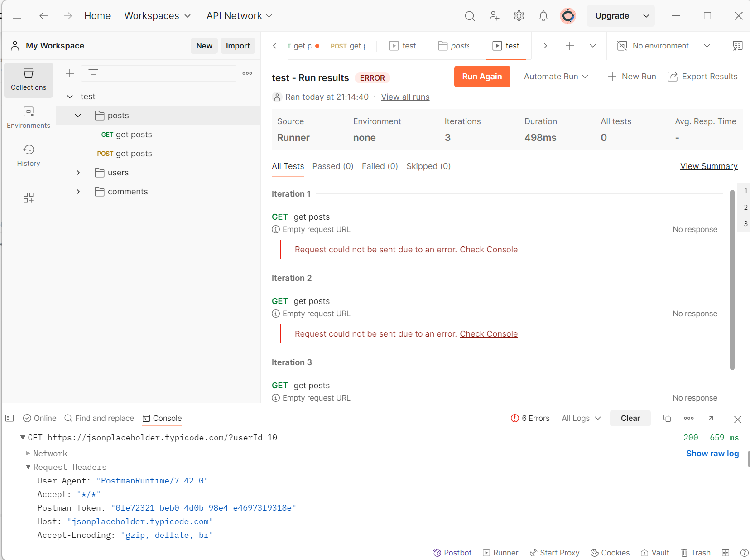The width and height of the screenshot is (750, 560).
Task: Copy console logs icon
Action: point(667,418)
